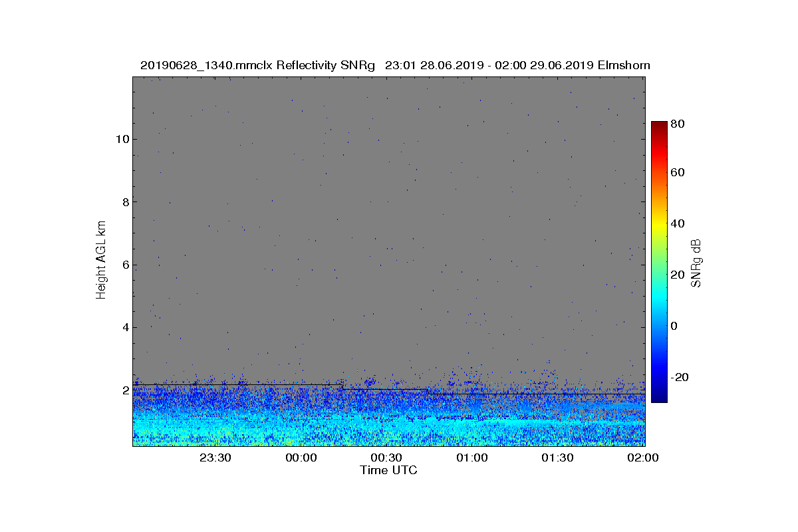798x532 pixels.
Task: Click the 02:00 time tick label
Action: (643, 458)
